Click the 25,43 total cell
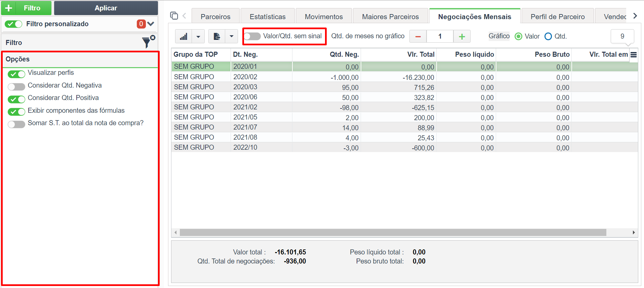 tap(399, 138)
